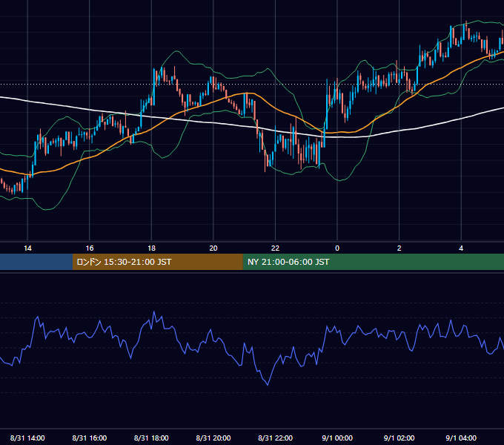Click the 22 hour label on price chart axis

(x=275, y=248)
